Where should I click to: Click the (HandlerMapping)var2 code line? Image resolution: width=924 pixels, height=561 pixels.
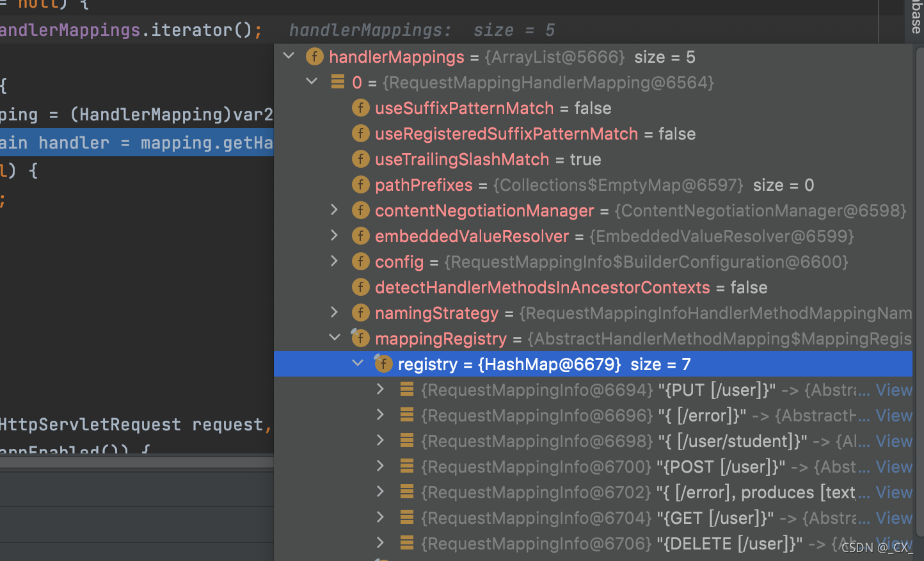[137, 115]
